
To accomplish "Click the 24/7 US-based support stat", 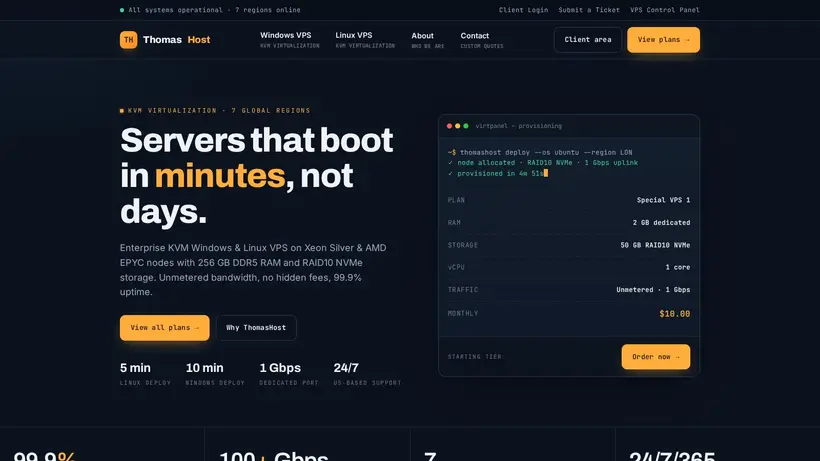I will point(367,374).
